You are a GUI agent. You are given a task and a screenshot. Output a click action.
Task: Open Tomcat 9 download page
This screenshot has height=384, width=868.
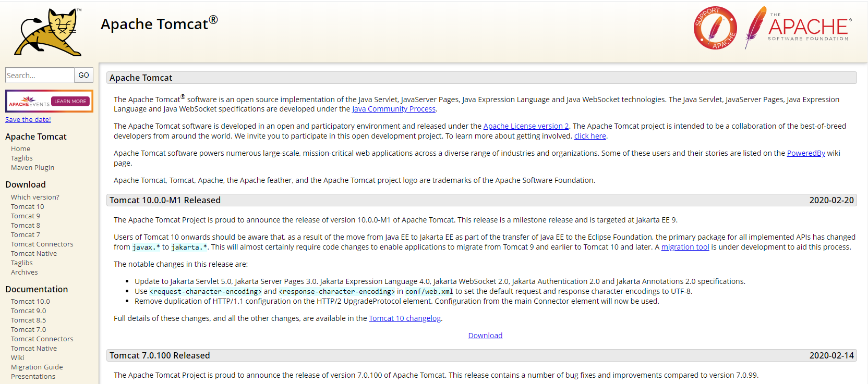point(26,216)
